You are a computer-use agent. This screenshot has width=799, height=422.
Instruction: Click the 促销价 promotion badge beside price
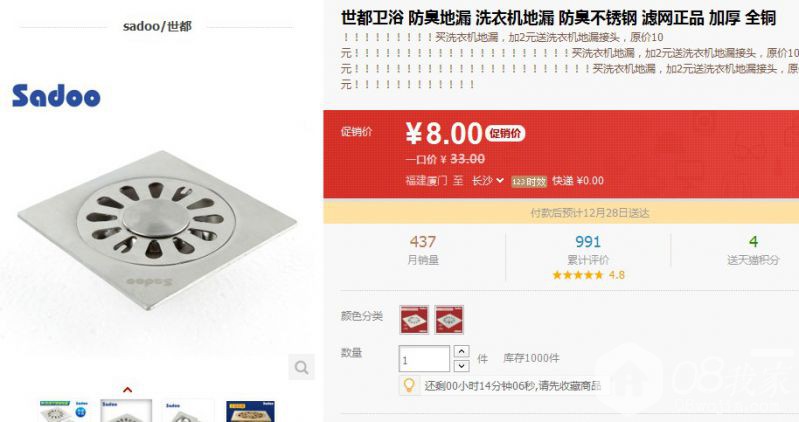[x=504, y=134]
